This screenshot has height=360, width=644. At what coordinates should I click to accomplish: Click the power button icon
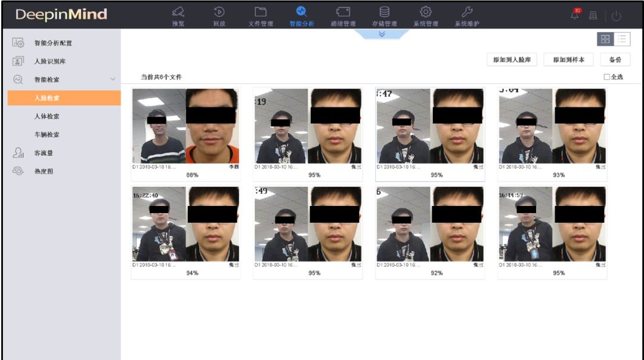pos(616,16)
